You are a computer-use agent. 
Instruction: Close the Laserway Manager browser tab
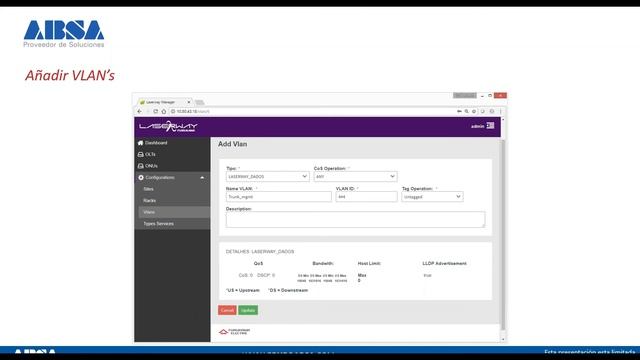189,102
